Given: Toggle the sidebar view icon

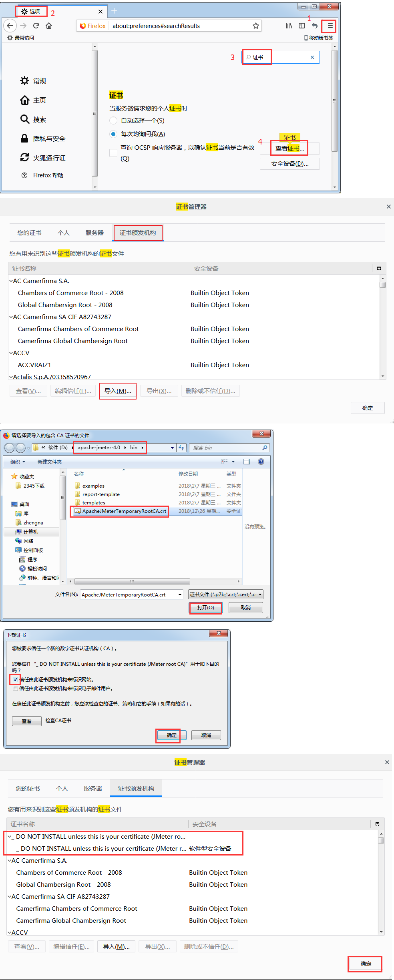Looking at the screenshot, I should click(x=302, y=26).
